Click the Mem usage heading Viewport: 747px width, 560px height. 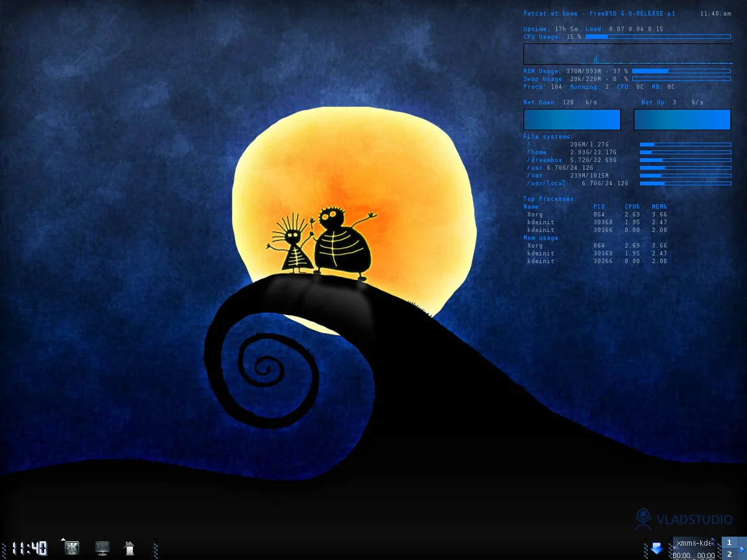coord(540,238)
